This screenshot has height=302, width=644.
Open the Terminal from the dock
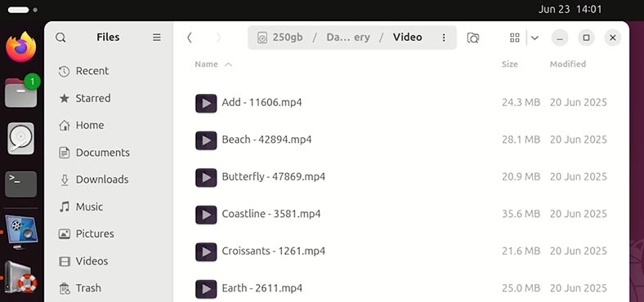click(21, 184)
